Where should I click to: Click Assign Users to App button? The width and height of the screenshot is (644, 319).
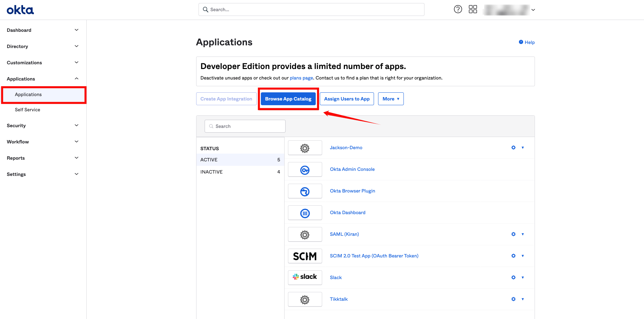(x=347, y=99)
